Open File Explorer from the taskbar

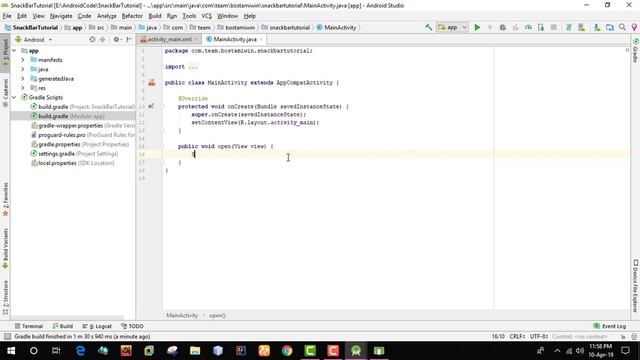pos(195,351)
